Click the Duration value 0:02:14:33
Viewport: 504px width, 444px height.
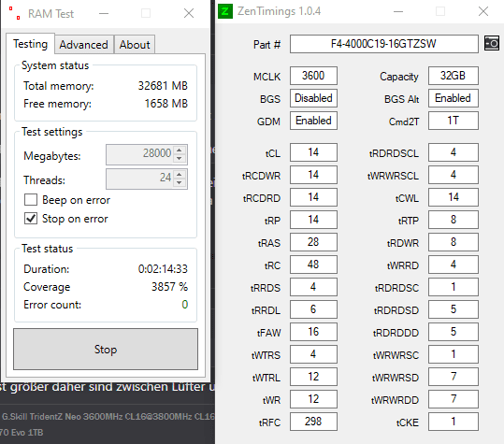tap(163, 269)
